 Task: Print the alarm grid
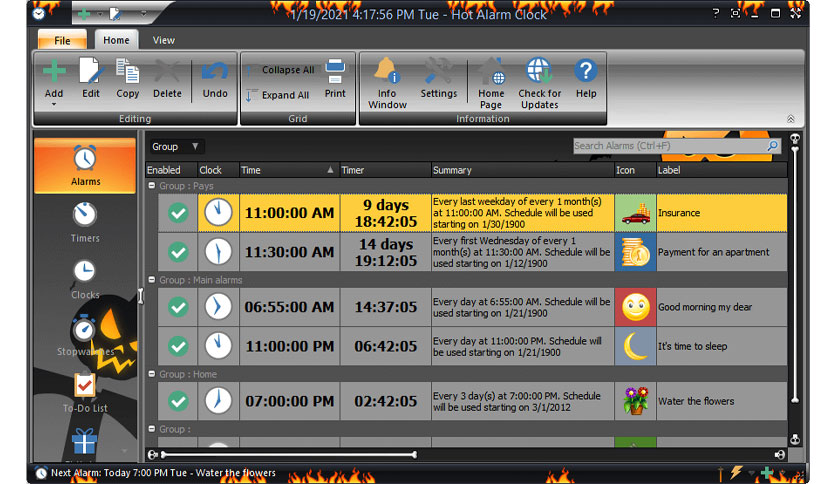click(x=335, y=79)
